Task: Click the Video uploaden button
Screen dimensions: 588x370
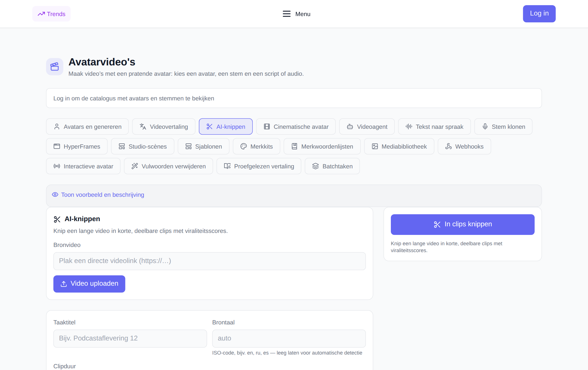Action: [89, 284]
